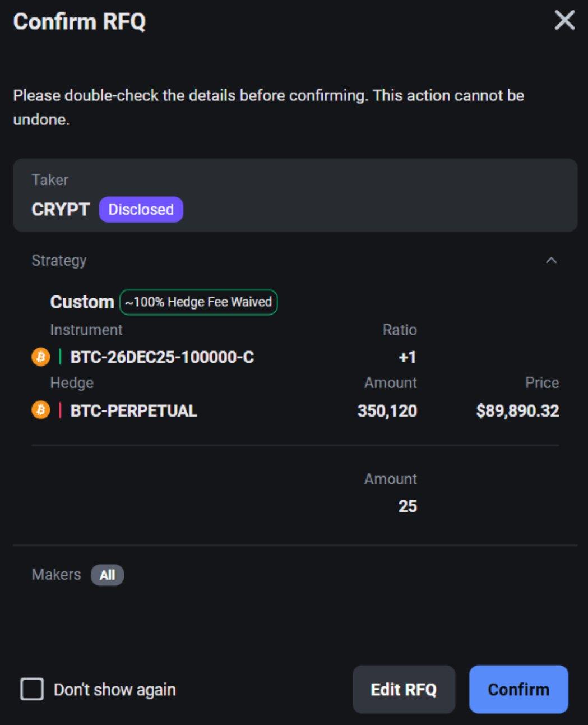Click the BTC-PERPETUAL hedge instrument name

pos(133,411)
